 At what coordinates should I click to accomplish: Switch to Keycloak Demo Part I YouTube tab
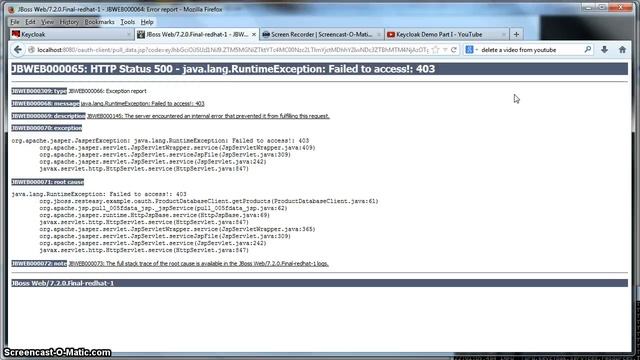[447, 34]
